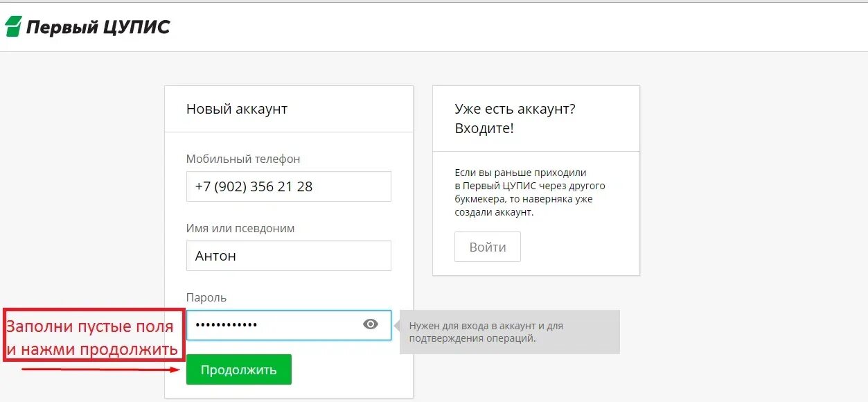Click the red arrow pointing at Продолжить
Viewport: 868px width, 402px height.
click(102, 369)
